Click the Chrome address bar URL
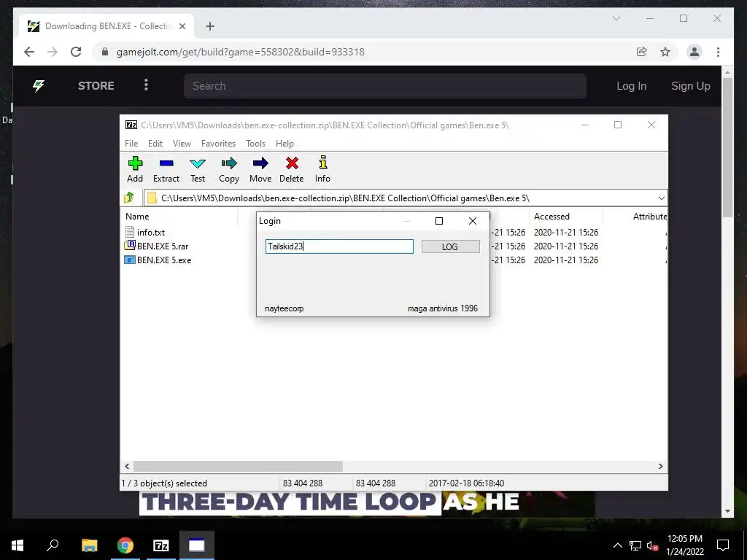The image size is (747, 560). 240,52
